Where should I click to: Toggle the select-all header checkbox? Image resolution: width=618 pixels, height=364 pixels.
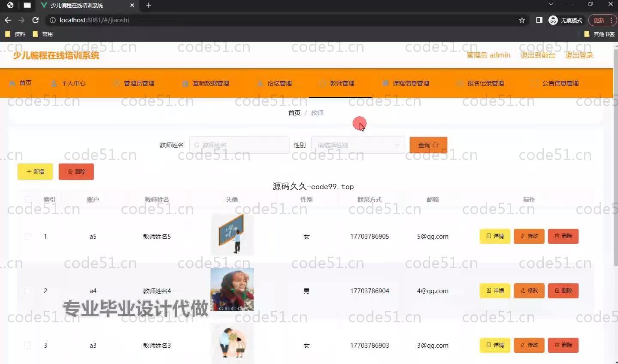(28, 200)
